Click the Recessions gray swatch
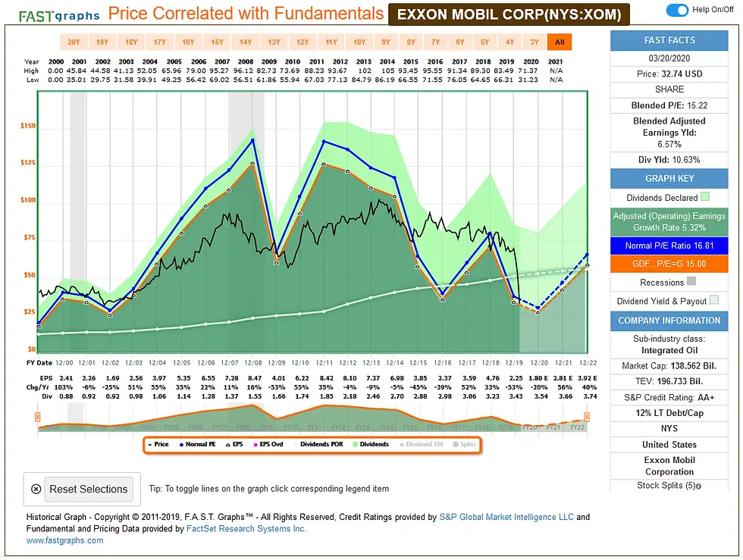 pos(691,281)
